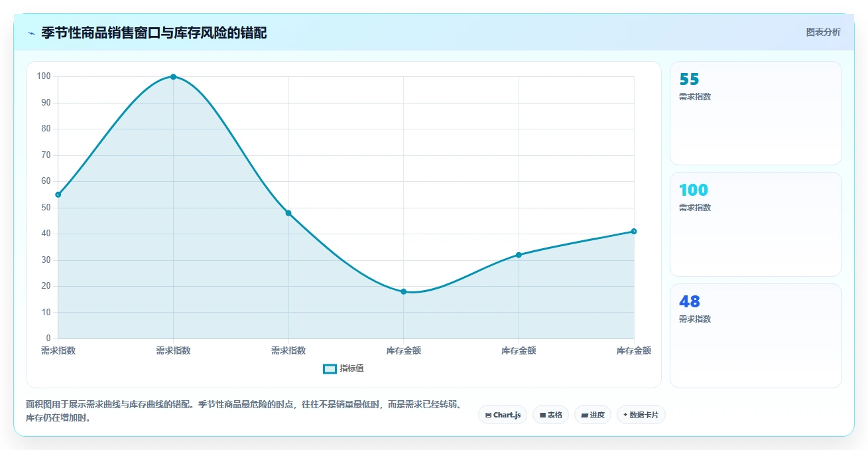
Task: Click the card showing 55 需求指数
Action: click(756, 113)
